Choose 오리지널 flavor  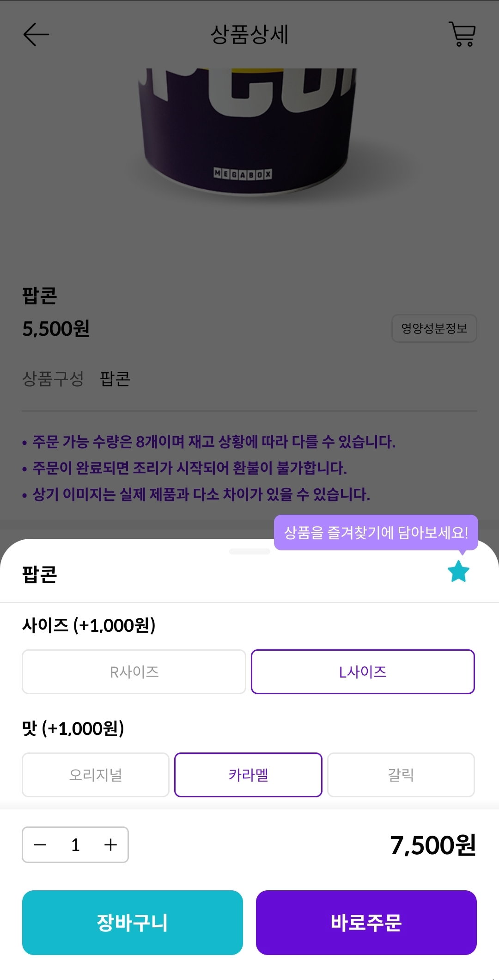coord(96,775)
